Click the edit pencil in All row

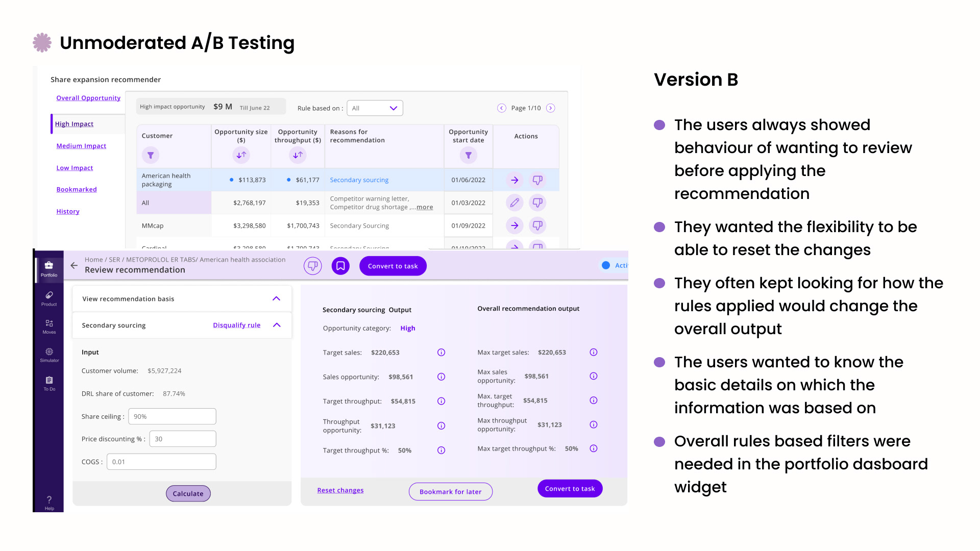click(514, 203)
